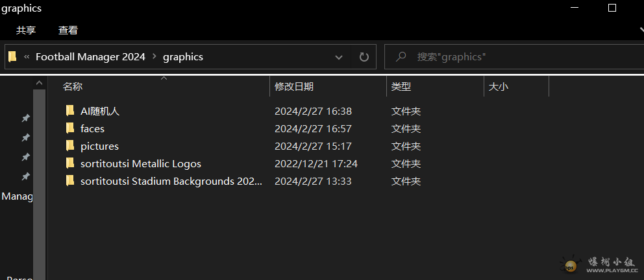Navigate to Football Manager 2024 breadcrumb
This screenshot has height=280, width=644.
(x=90, y=57)
